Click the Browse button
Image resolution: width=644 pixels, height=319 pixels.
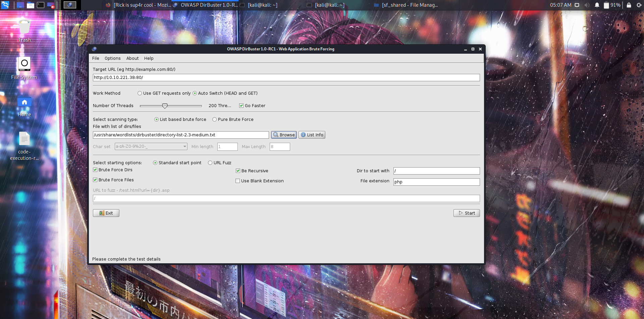click(x=284, y=135)
